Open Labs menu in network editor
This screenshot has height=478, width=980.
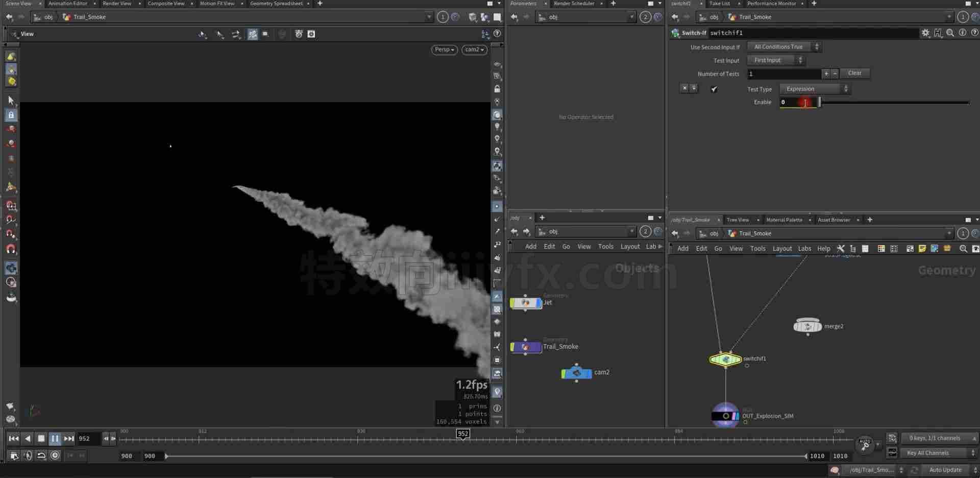(x=804, y=249)
